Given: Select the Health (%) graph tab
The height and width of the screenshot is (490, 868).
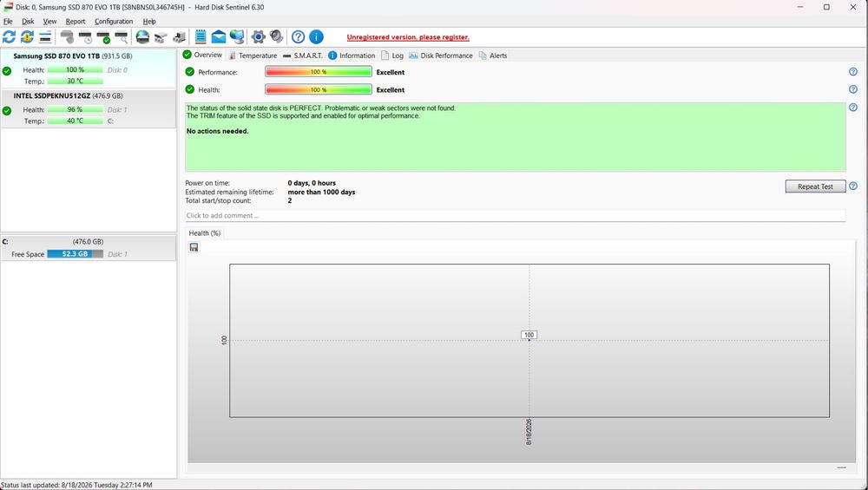Looking at the screenshot, I should click(205, 232).
